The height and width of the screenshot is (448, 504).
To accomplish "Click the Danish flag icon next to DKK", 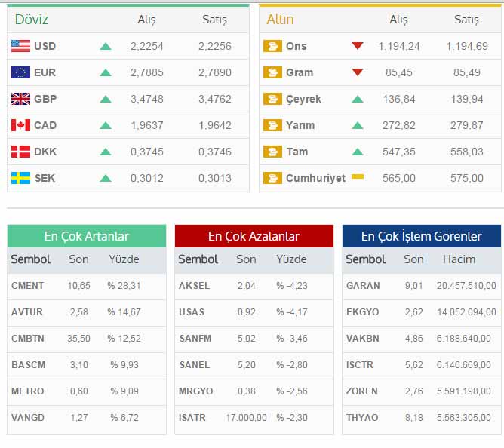I will click(20, 152).
